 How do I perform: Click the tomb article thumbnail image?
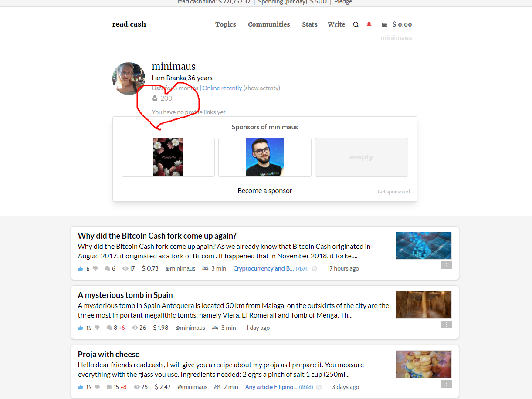click(x=424, y=305)
